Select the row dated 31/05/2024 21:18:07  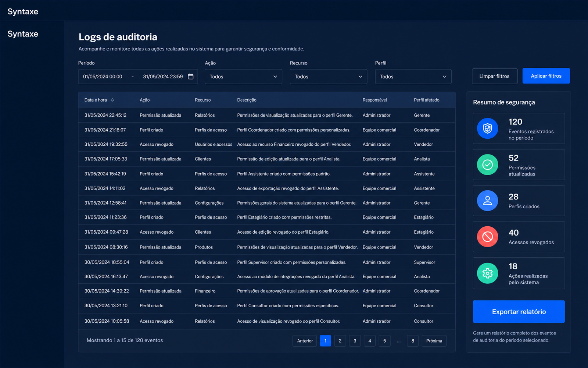[267, 130]
